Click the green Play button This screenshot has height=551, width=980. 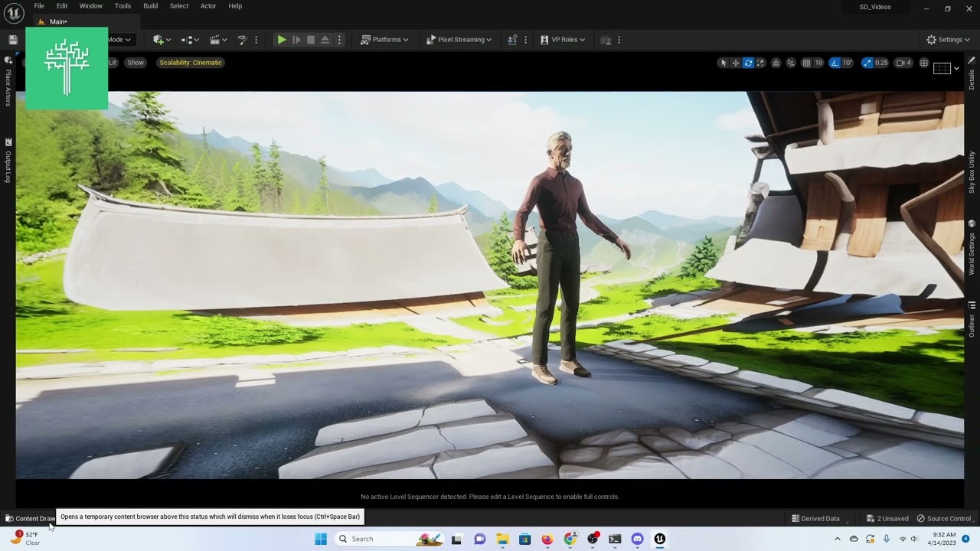(282, 40)
